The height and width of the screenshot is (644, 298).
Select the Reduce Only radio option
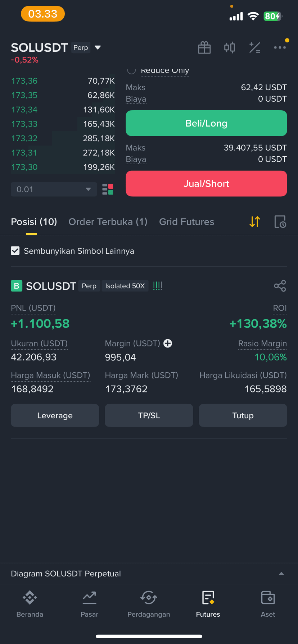(131, 70)
